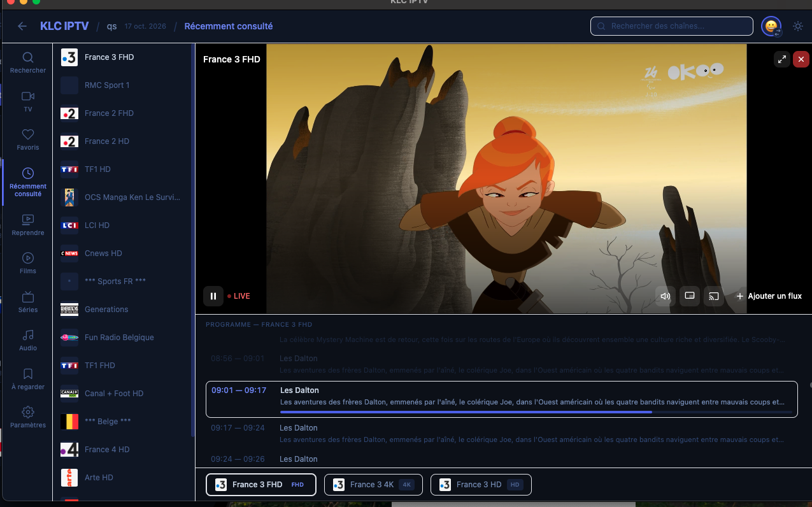Open the Favoris sidebar section
The height and width of the screenshot is (507, 812).
[28, 139]
